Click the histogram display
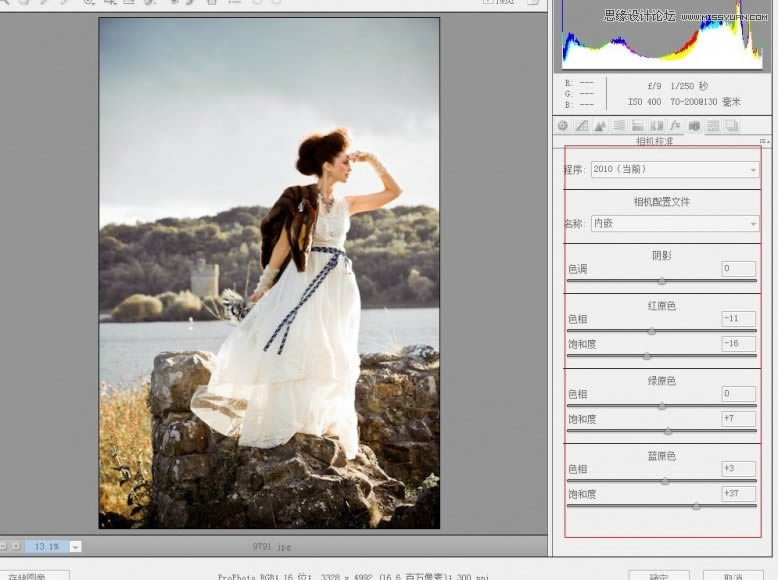 tap(662, 35)
